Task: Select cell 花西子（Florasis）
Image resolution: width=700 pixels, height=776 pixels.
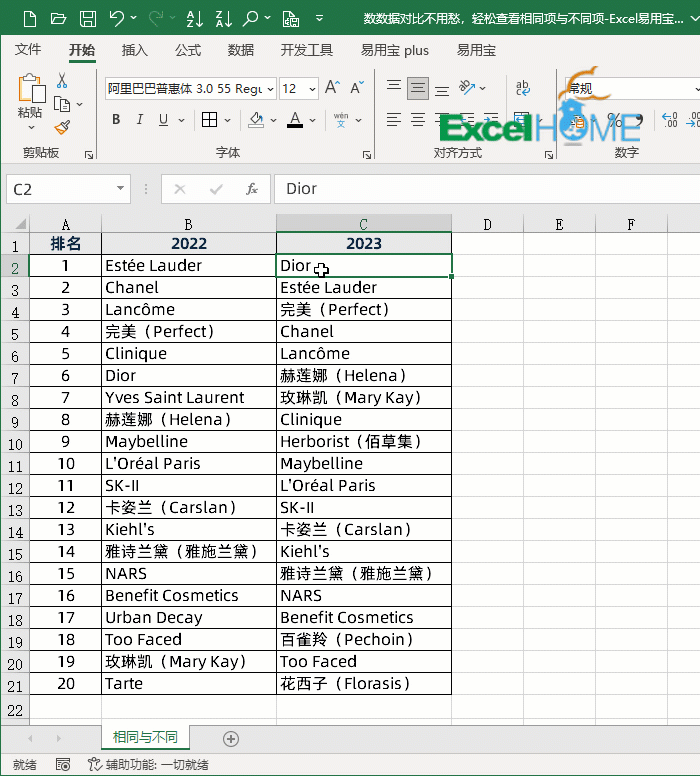Action: 364,684
